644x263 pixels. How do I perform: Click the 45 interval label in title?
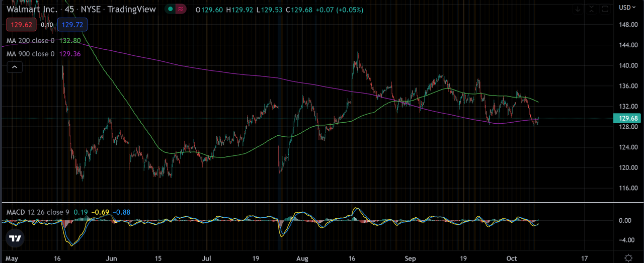[x=69, y=9]
